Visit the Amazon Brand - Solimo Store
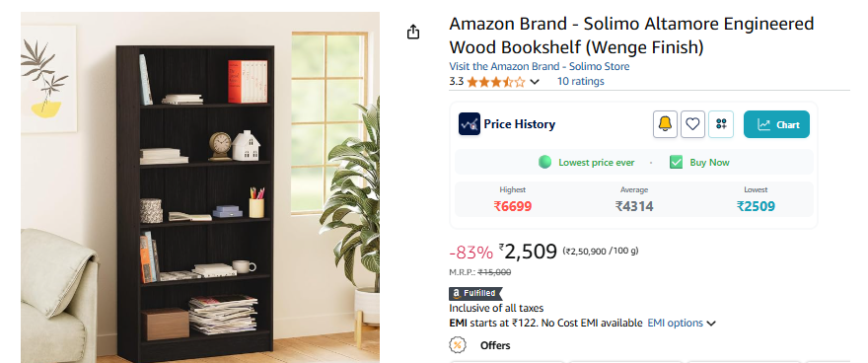This screenshot has width=868, height=363. (540, 66)
